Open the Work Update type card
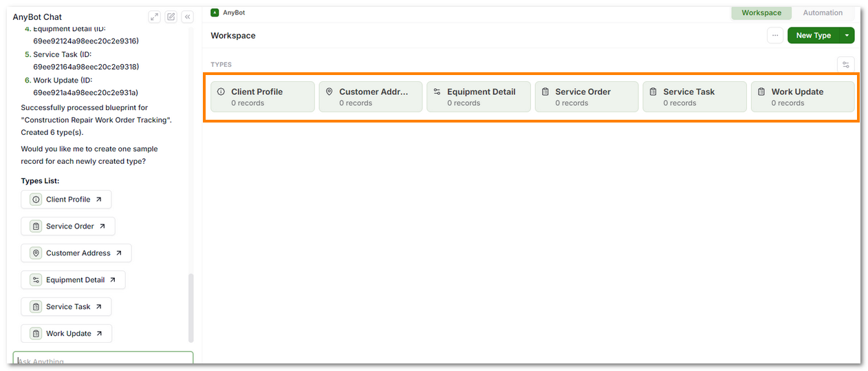This screenshot has width=868, height=371. tap(802, 97)
